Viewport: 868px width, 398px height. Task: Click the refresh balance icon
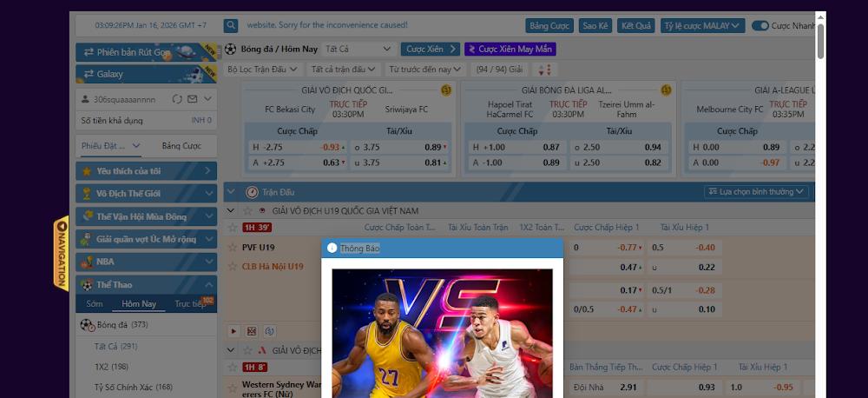coord(177,99)
